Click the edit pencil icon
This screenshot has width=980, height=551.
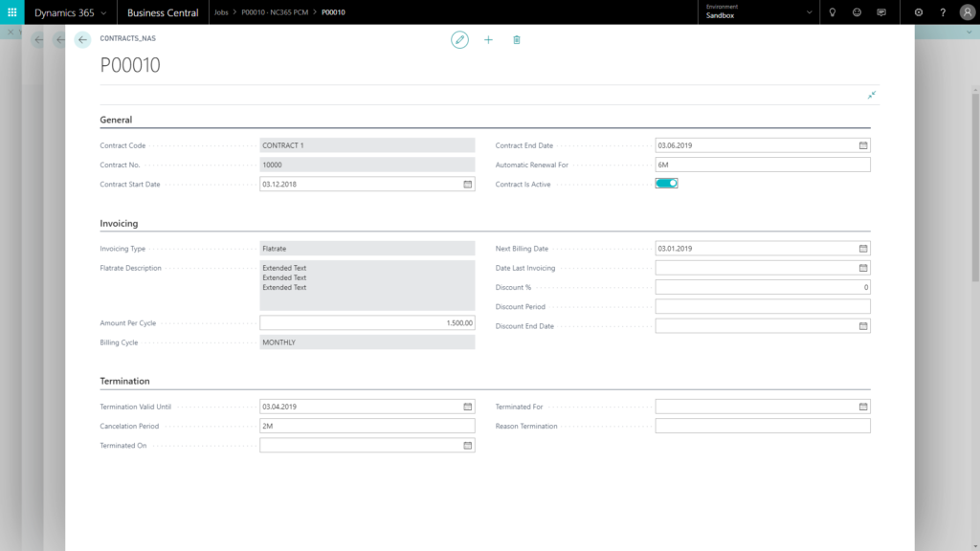click(459, 40)
